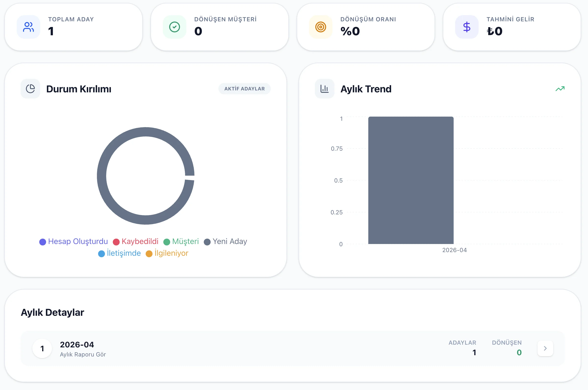Image resolution: width=588 pixels, height=390 pixels.
Task: Click the 1 badge next to 2026-04
Action: (42, 348)
